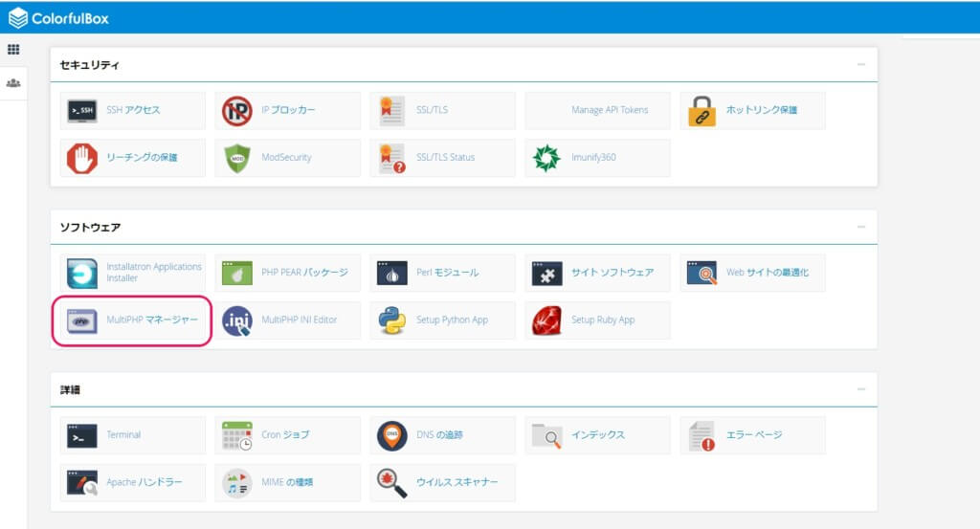Open the ModSecurity shield icon
The image size is (980, 529).
pyautogui.click(x=236, y=157)
